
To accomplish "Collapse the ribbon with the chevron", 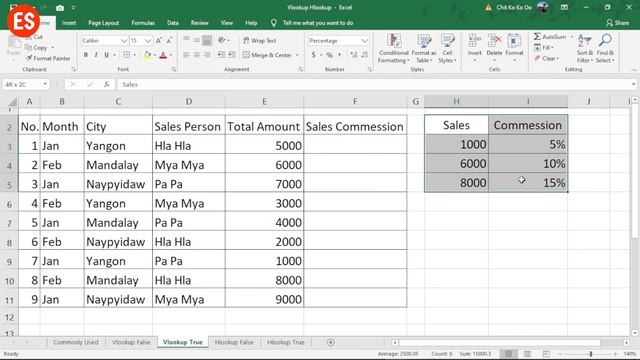I will [633, 70].
